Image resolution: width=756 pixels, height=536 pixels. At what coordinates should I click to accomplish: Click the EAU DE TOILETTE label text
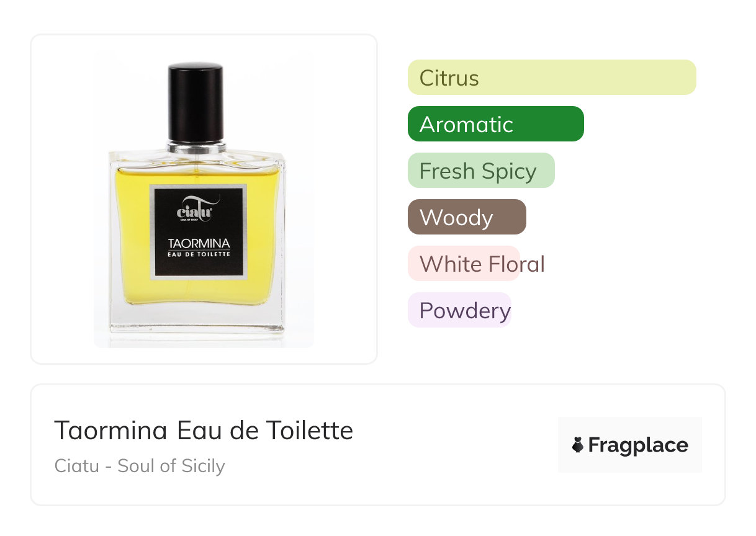199,254
